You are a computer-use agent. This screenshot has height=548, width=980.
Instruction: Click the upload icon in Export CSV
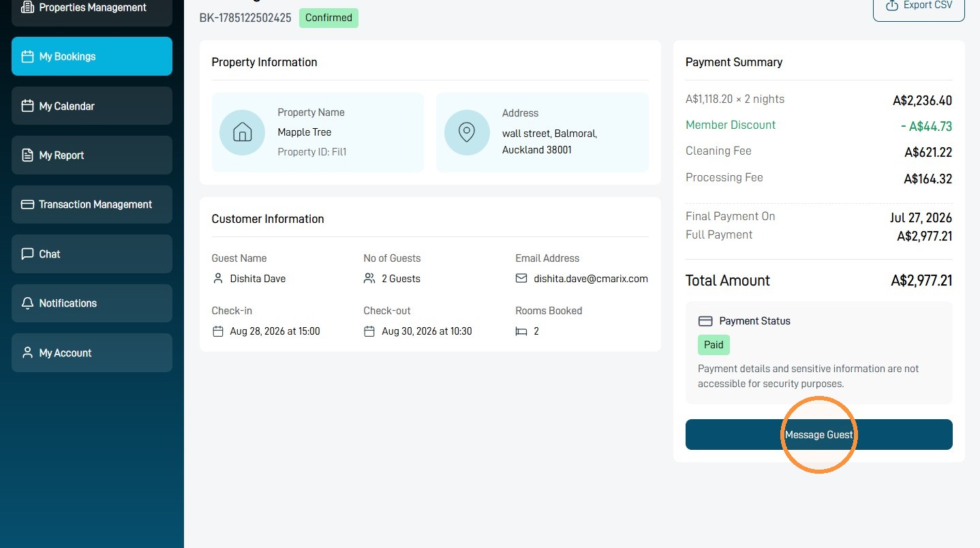click(x=891, y=5)
